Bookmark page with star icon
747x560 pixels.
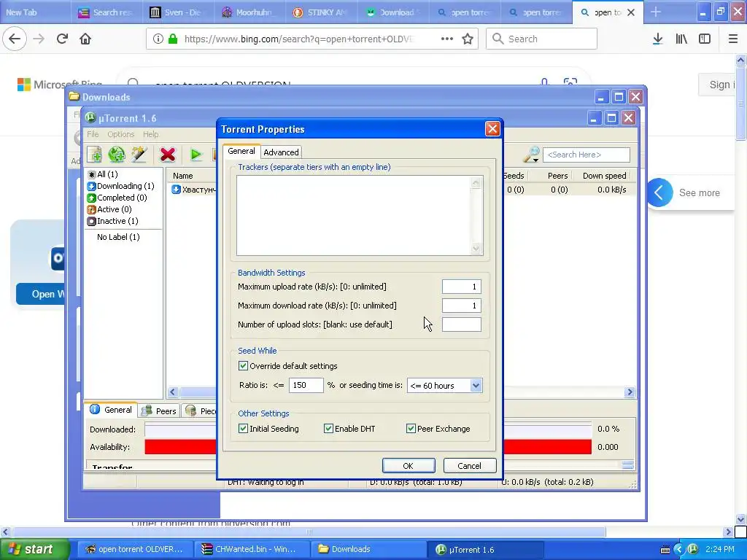coord(468,39)
